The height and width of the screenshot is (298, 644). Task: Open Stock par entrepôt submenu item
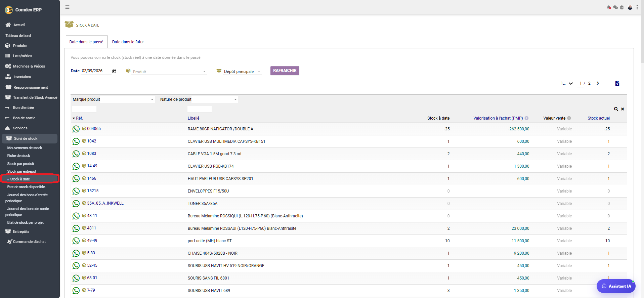pyautogui.click(x=22, y=171)
